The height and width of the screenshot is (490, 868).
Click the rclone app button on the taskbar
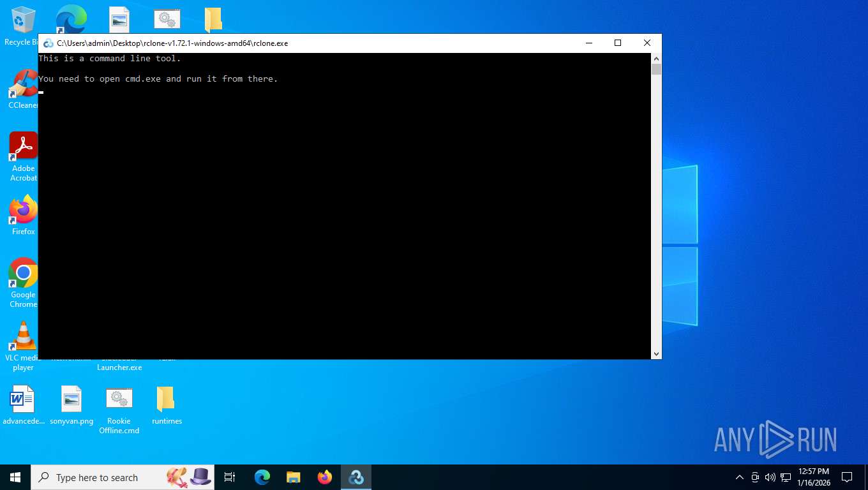pos(356,477)
